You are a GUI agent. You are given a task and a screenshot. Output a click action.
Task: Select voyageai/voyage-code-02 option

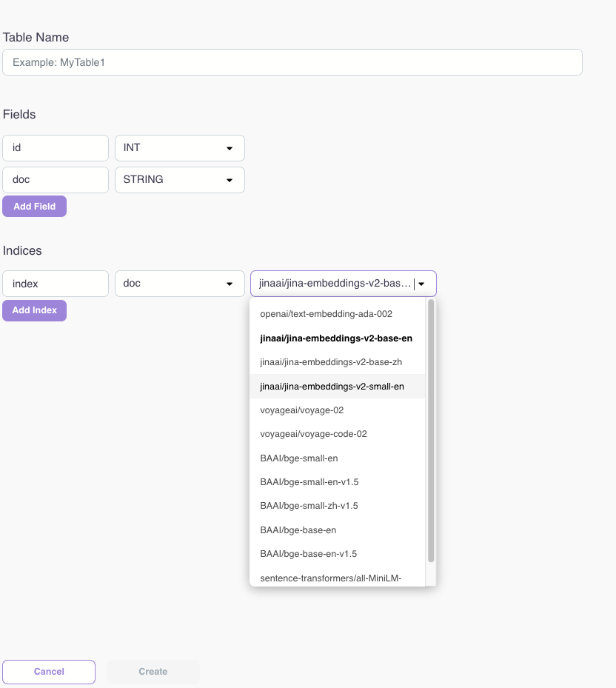click(314, 434)
